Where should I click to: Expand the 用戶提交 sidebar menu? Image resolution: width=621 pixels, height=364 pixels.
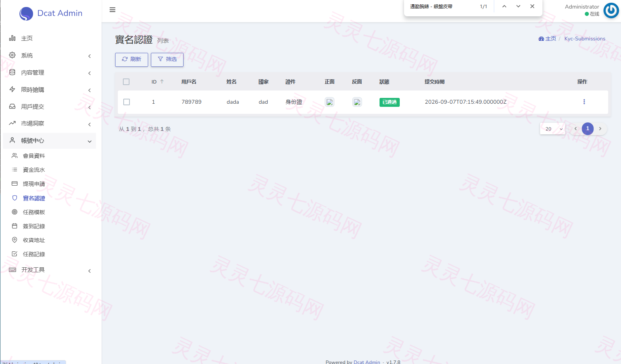click(49, 107)
